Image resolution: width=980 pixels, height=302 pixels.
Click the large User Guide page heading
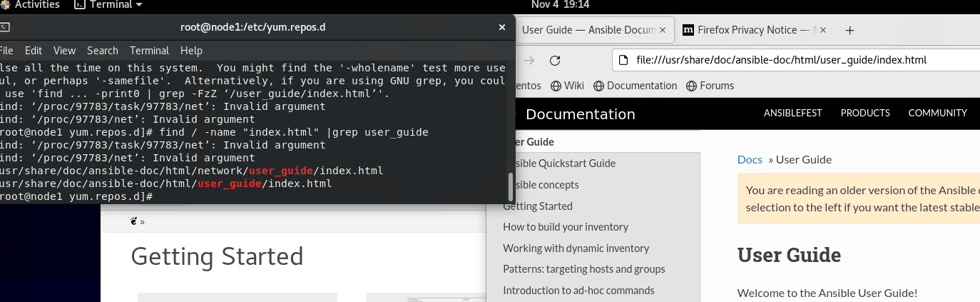[x=789, y=255]
